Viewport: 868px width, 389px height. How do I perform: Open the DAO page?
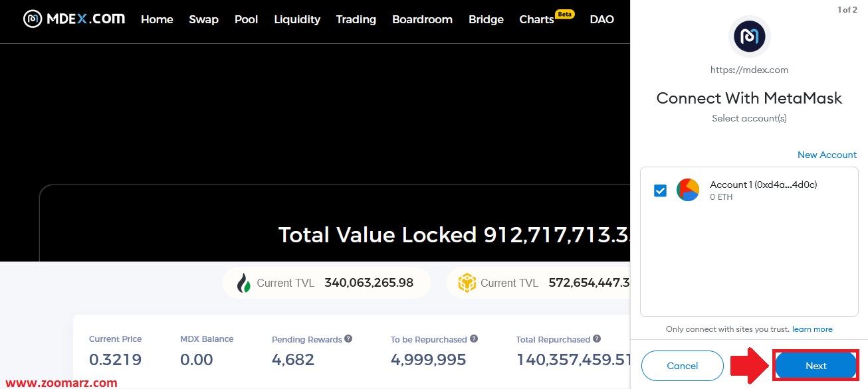click(x=601, y=19)
